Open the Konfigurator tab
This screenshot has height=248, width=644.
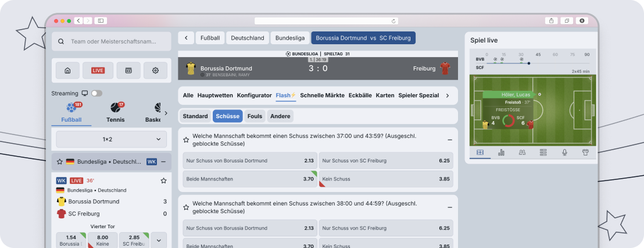[254, 95]
